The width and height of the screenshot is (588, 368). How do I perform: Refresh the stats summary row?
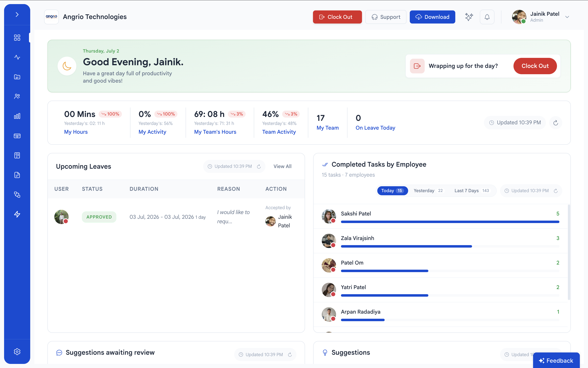[556, 123]
